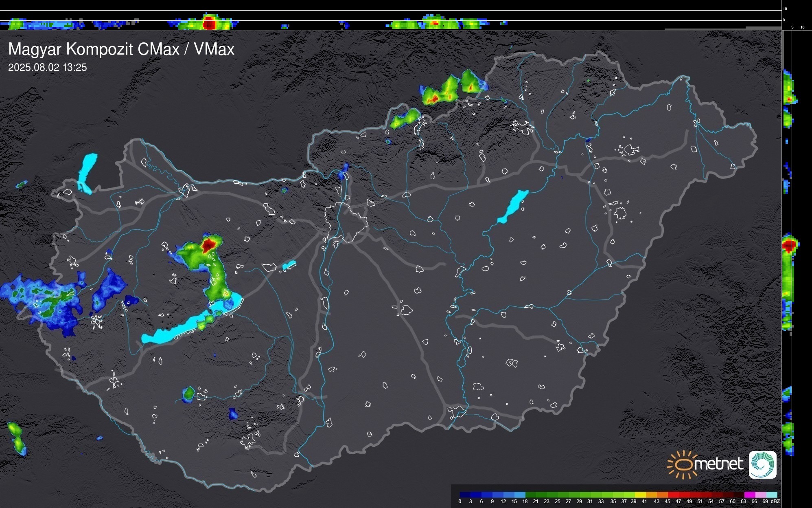812x508 pixels.
Task: Click the magenta 63–66 dBZ swatch
Action: click(749, 494)
